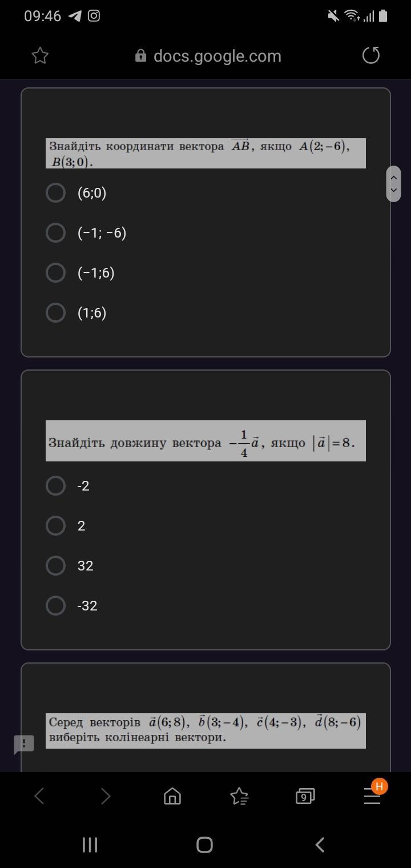Choose answer option (1;6)
Viewport: 411px width, 868px height.
[x=55, y=313]
